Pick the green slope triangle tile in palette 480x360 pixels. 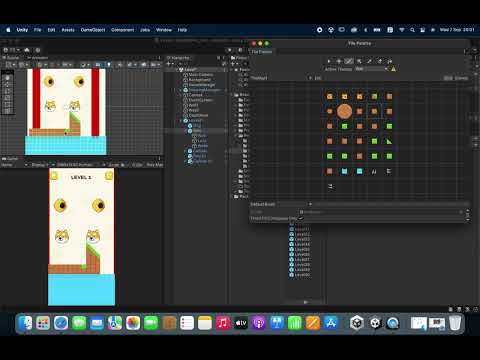tap(389, 141)
